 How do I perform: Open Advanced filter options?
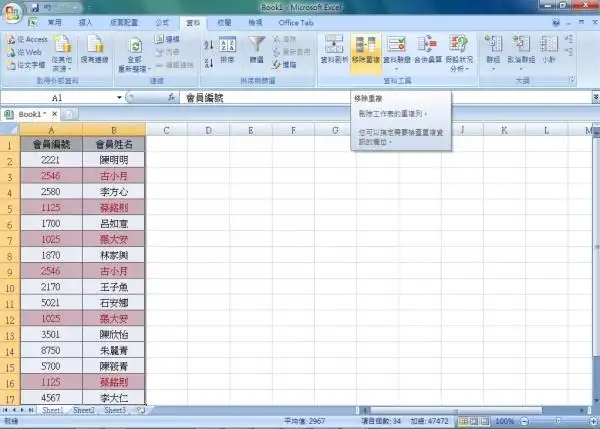tap(285, 65)
